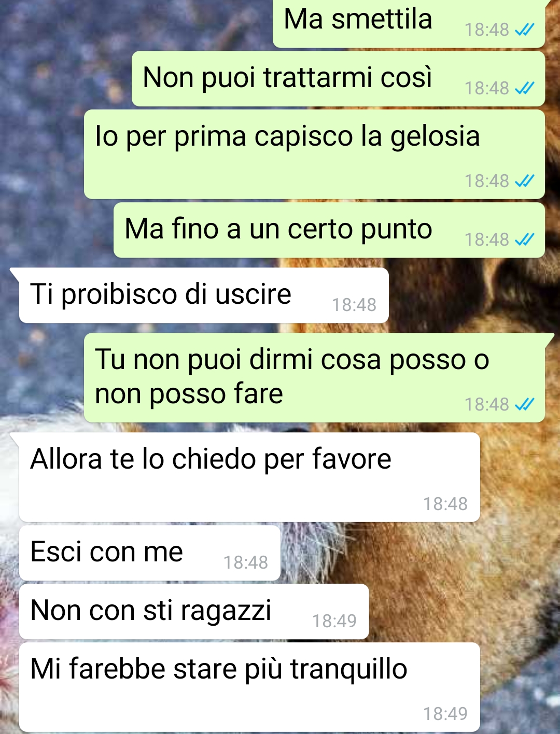560x734 pixels.
Task: Click 18:49 timestamp on 'Non con sti ragazzi'
Action: (x=334, y=622)
